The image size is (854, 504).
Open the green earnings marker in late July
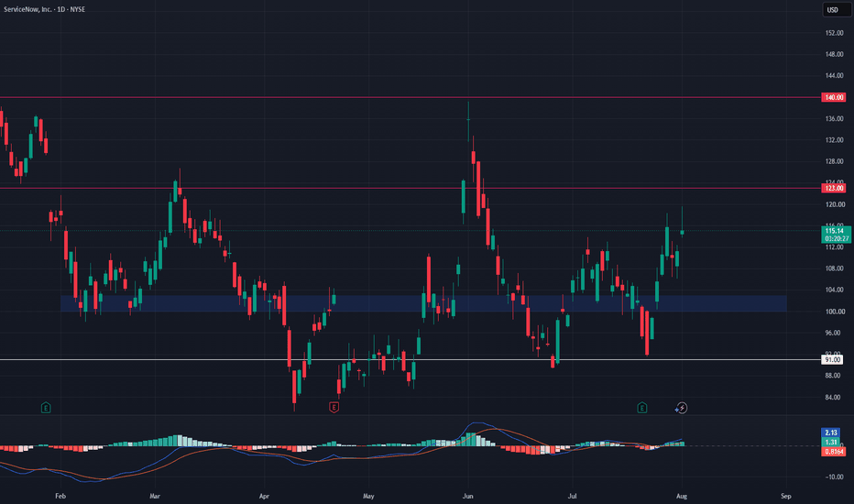click(641, 408)
